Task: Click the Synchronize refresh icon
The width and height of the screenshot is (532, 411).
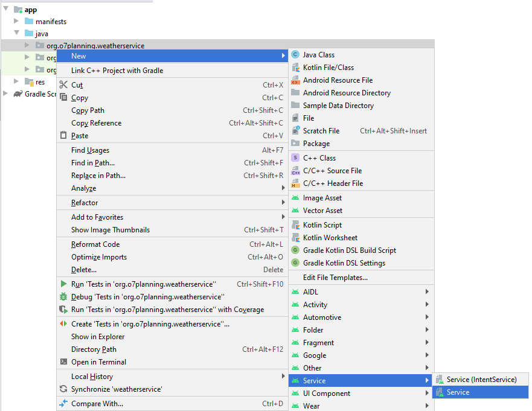Action: click(x=63, y=389)
